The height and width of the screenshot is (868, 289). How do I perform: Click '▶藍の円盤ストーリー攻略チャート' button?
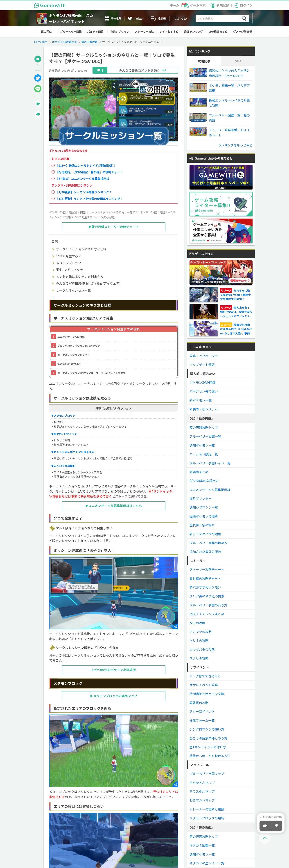[x=113, y=227]
